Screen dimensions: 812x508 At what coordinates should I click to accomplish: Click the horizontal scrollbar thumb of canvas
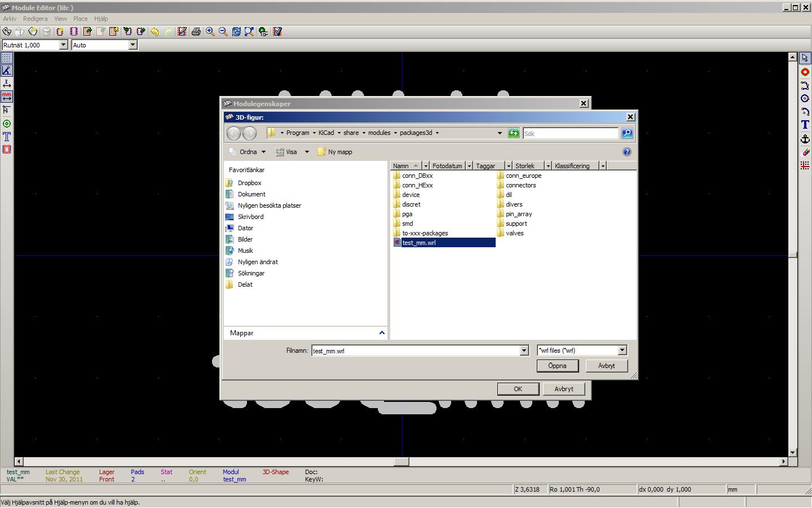coord(401,462)
